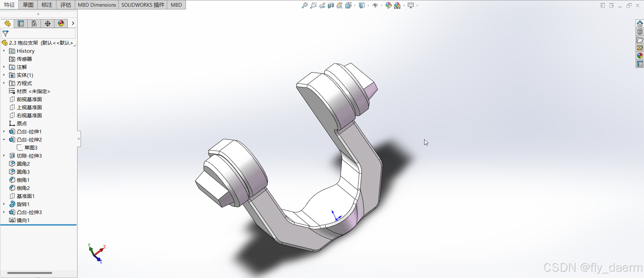This screenshot has width=644, height=278.
Task: Open the View Settings dropdown arrow
Action: pyautogui.click(x=417, y=5)
